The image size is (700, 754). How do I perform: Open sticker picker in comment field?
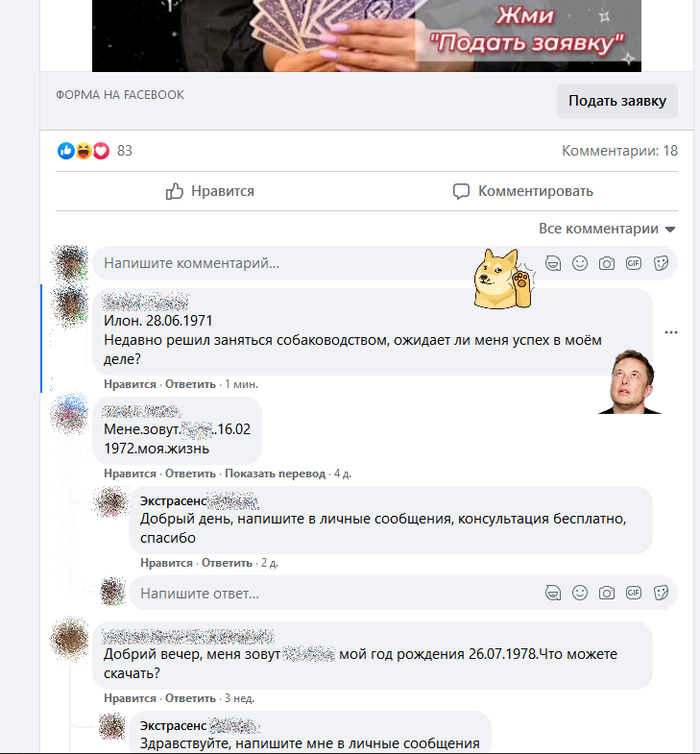coord(661,263)
